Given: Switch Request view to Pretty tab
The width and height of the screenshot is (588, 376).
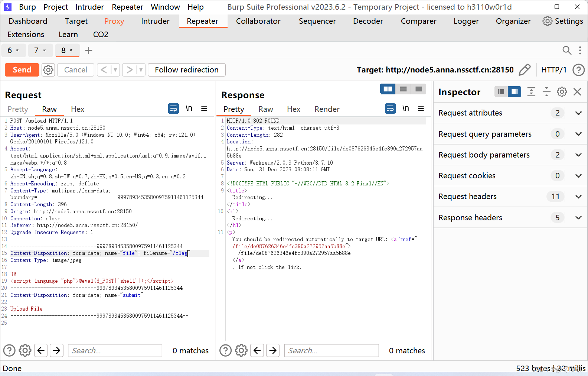Looking at the screenshot, I should coord(18,109).
